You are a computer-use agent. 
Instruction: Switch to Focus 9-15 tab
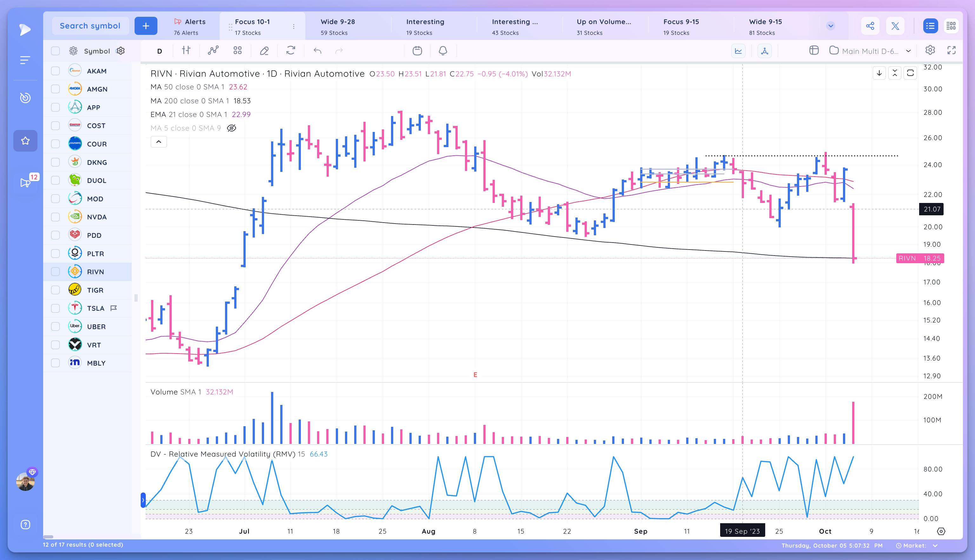(691, 27)
